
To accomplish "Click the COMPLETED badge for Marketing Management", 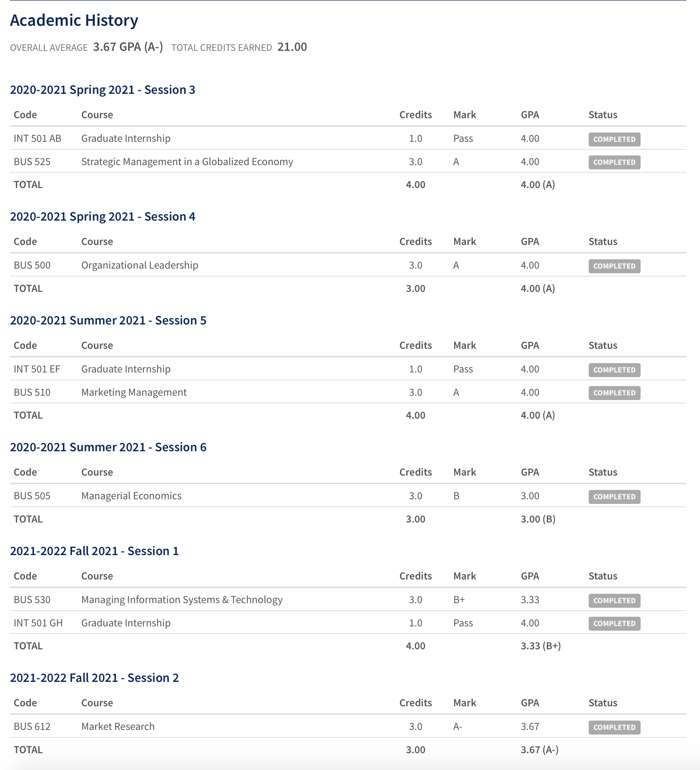I will point(614,393).
